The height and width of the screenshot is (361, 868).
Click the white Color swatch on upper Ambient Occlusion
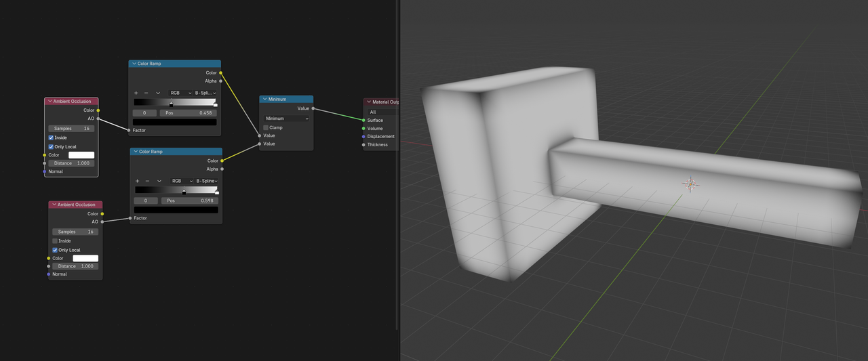tap(81, 155)
